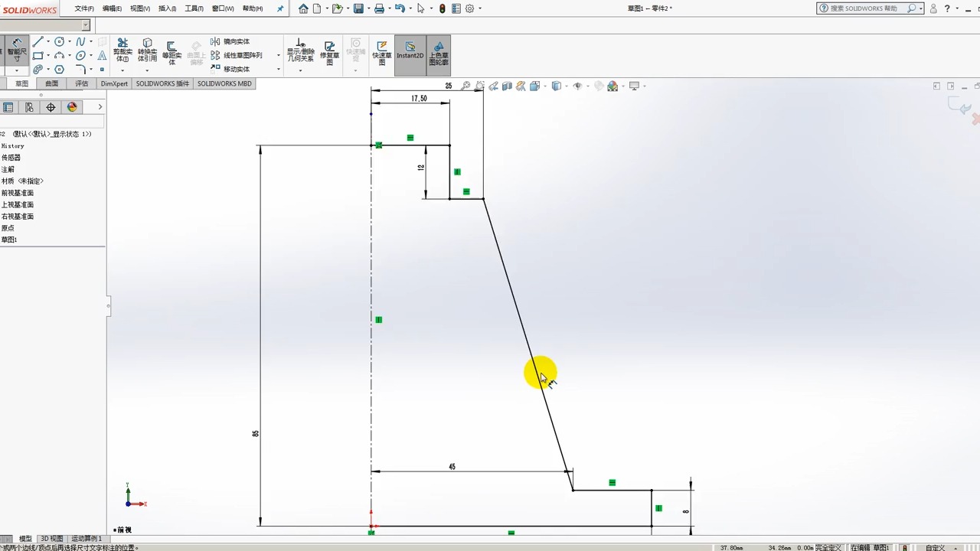Pin the menu bar with pushpin
Viewport: 980px width, 551px height.
(x=280, y=8)
